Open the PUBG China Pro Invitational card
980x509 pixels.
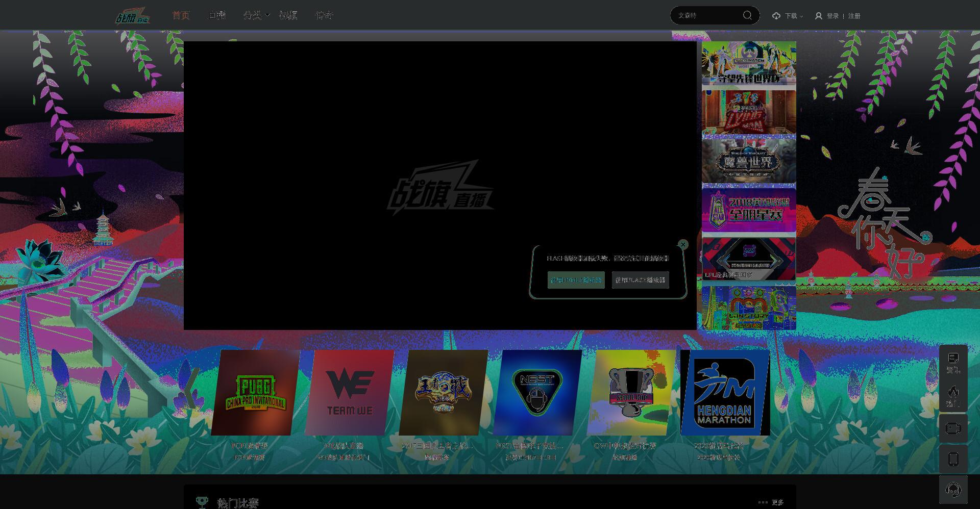(255, 393)
